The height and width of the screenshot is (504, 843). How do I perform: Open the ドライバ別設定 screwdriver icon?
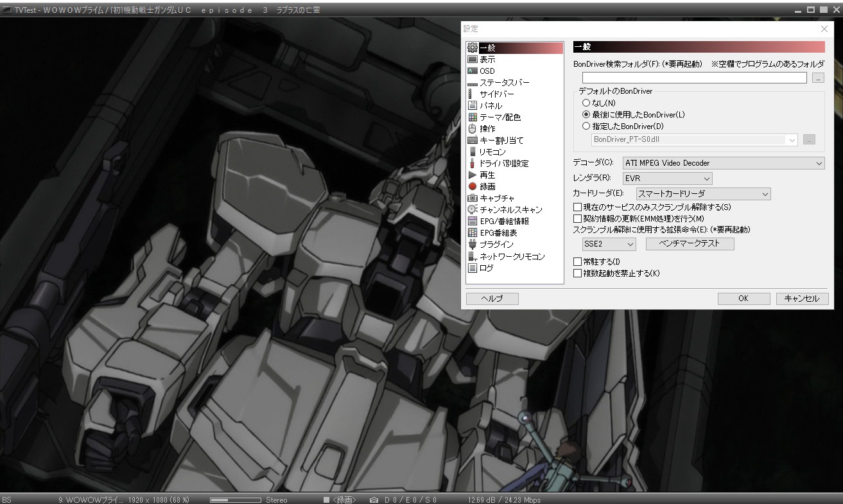473,163
